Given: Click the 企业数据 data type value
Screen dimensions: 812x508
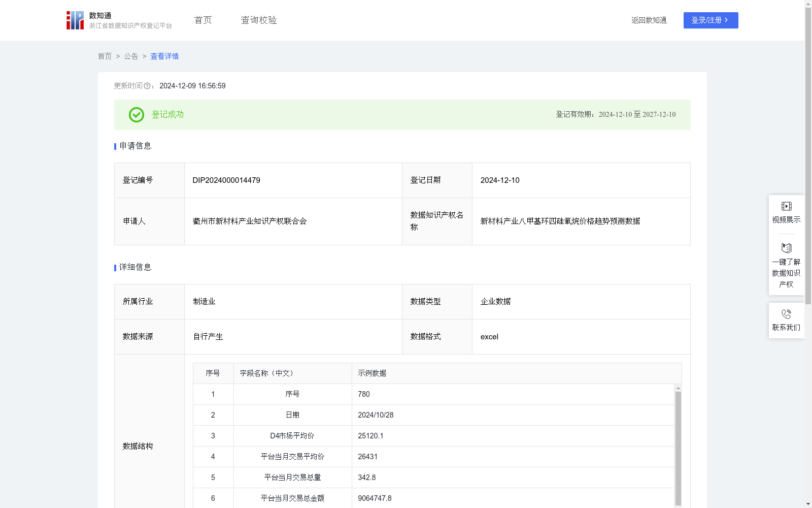Looking at the screenshot, I should click(x=495, y=302).
